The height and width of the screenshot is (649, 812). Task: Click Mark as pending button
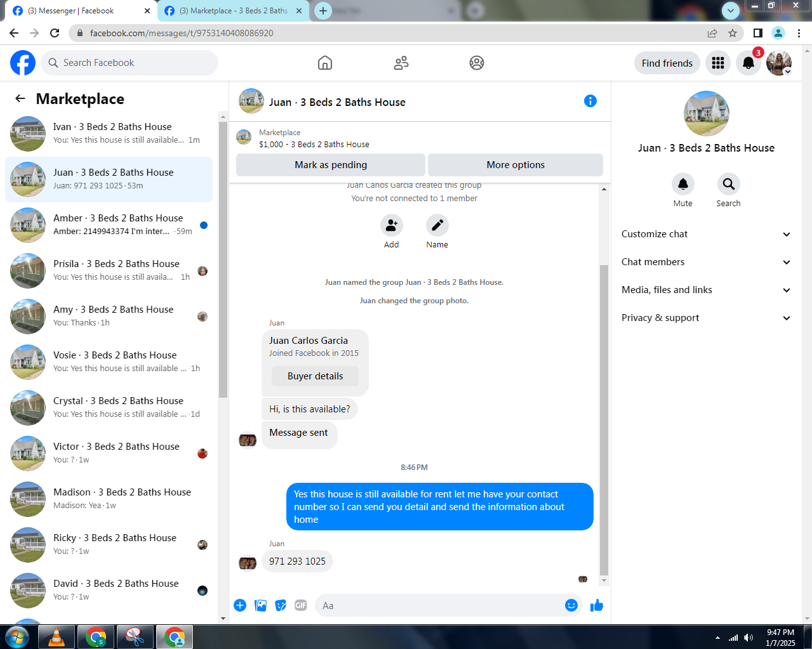(x=331, y=165)
